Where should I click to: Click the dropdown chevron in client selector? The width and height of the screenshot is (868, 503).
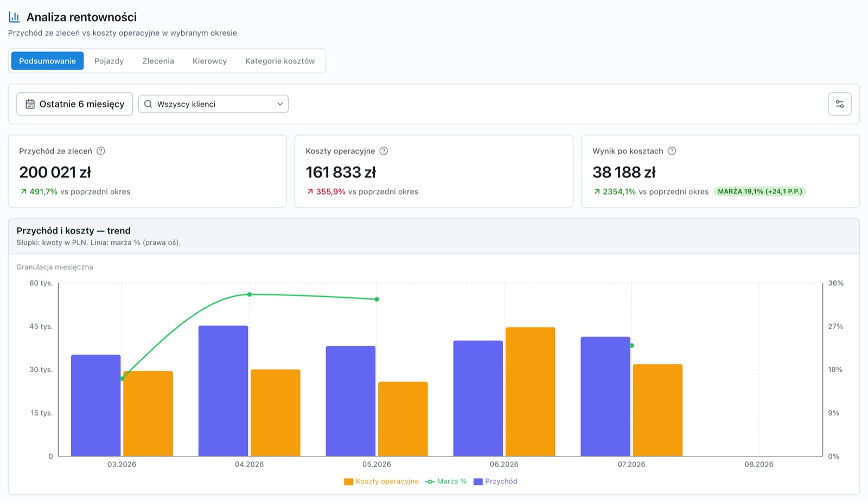point(280,104)
